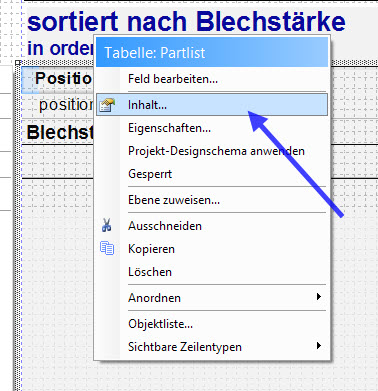378x391 pixels.
Task: Toggle the Gesperrt lock option
Action: coord(212,174)
